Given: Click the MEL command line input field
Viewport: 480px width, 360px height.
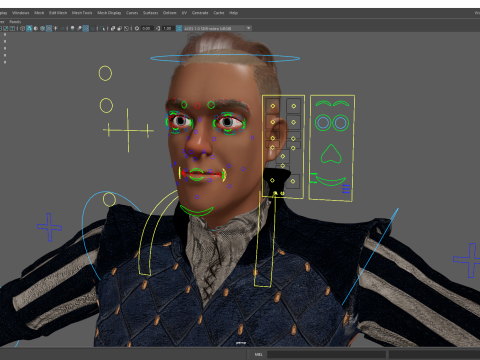Looking at the screenshot, I should (x=327, y=354).
